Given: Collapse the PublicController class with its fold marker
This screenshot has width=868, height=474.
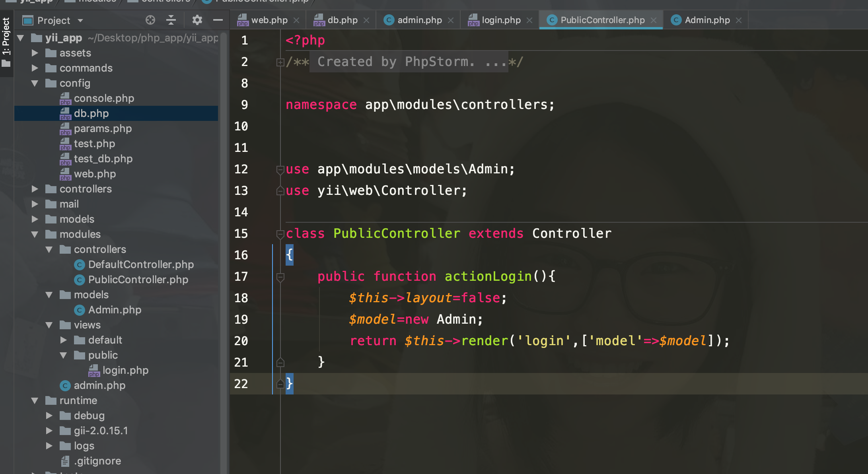Looking at the screenshot, I should click(x=280, y=233).
